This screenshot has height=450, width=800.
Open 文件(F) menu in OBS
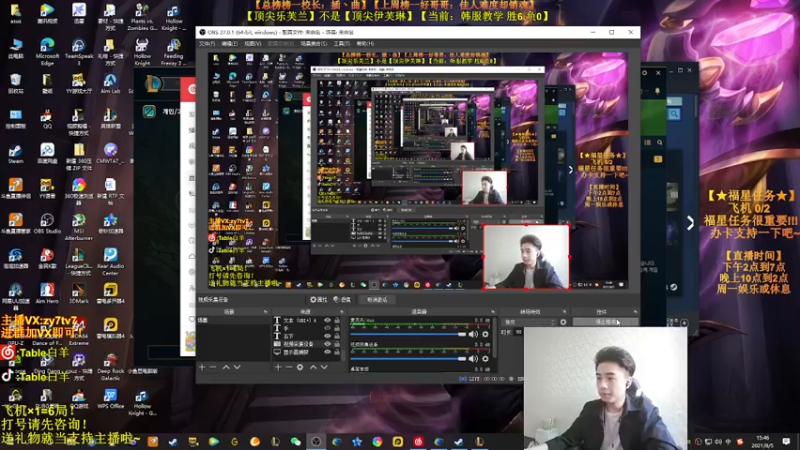click(207, 44)
